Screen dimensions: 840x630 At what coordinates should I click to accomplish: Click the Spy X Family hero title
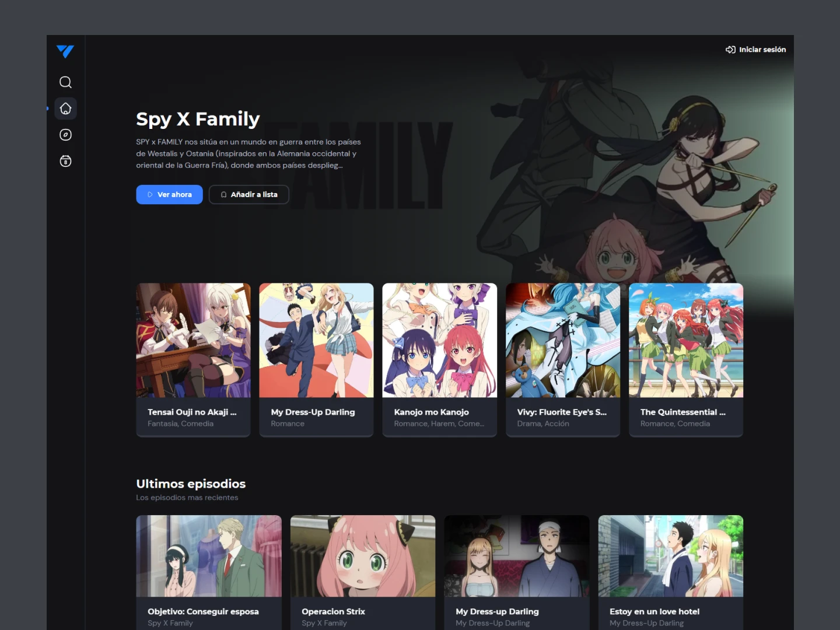198,119
